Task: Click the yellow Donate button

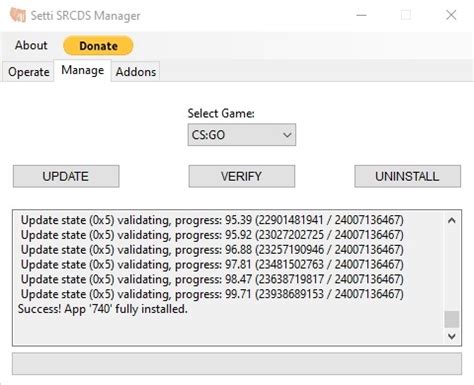Action: tap(98, 46)
